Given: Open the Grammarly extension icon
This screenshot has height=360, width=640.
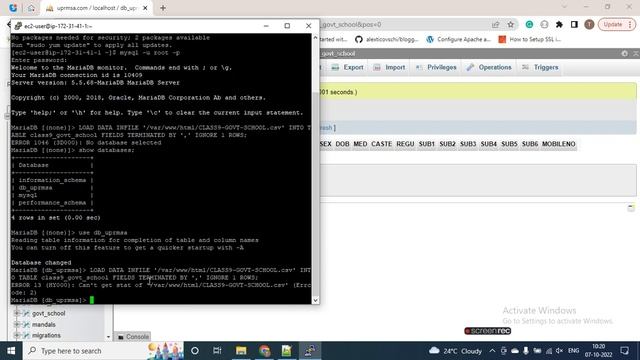Looking at the screenshot, I should click(529, 24).
